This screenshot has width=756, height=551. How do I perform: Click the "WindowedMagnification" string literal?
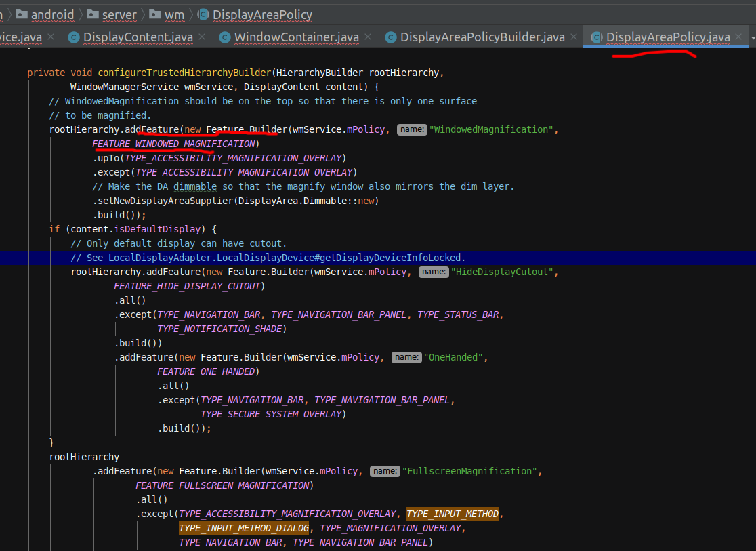491,129
